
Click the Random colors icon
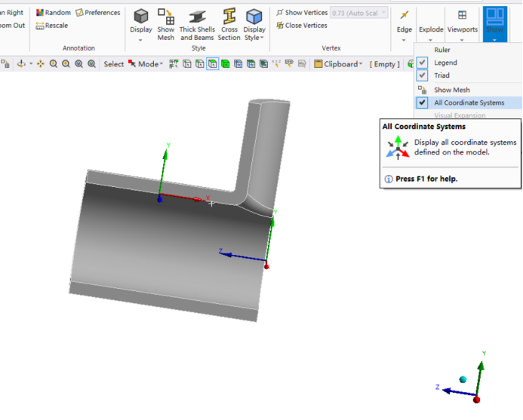(x=54, y=13)
